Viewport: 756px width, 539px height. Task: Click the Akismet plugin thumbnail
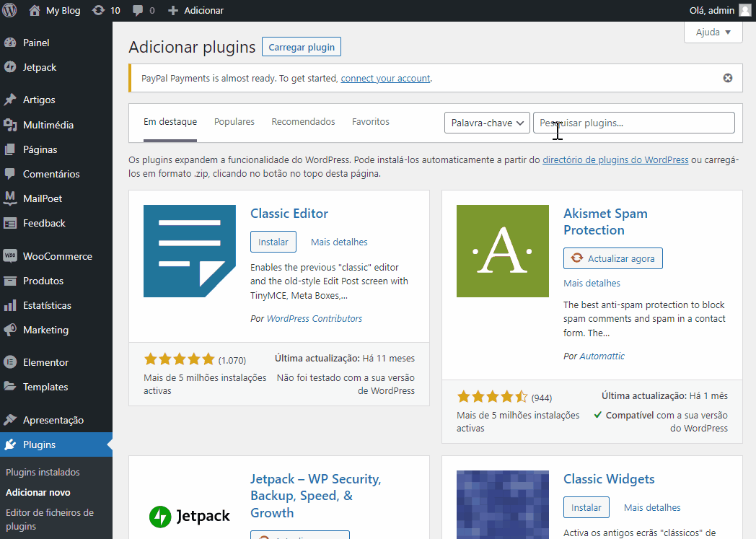pyautogui.click(x=502, y=251)
